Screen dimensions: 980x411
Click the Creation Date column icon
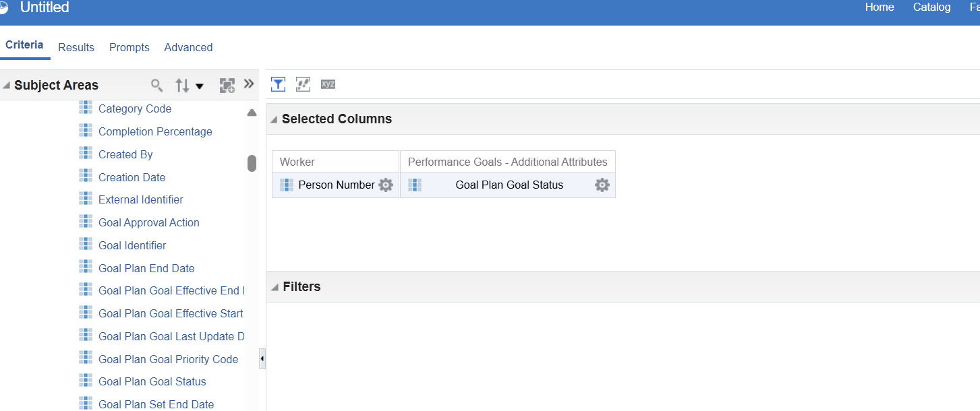tap(86, 177)
